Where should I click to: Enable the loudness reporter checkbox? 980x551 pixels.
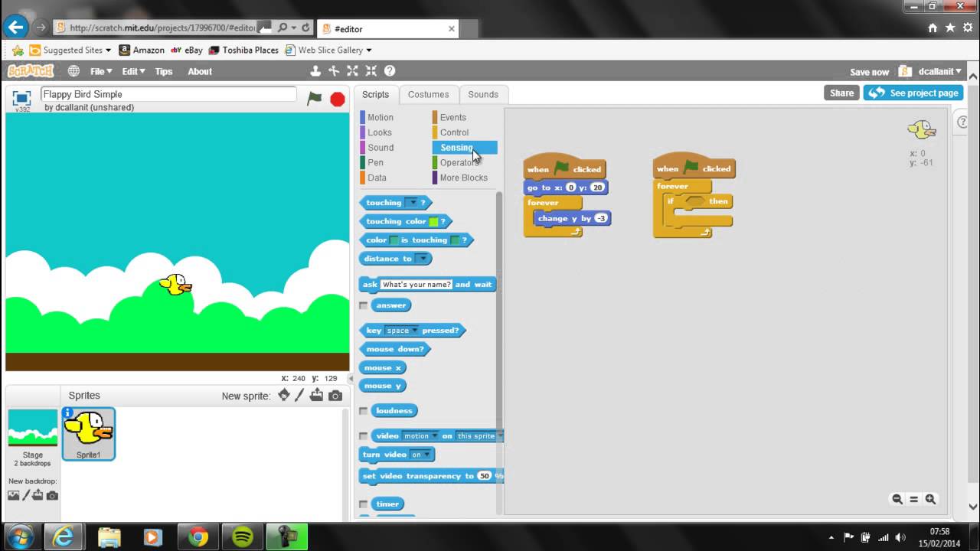(364, 411)
